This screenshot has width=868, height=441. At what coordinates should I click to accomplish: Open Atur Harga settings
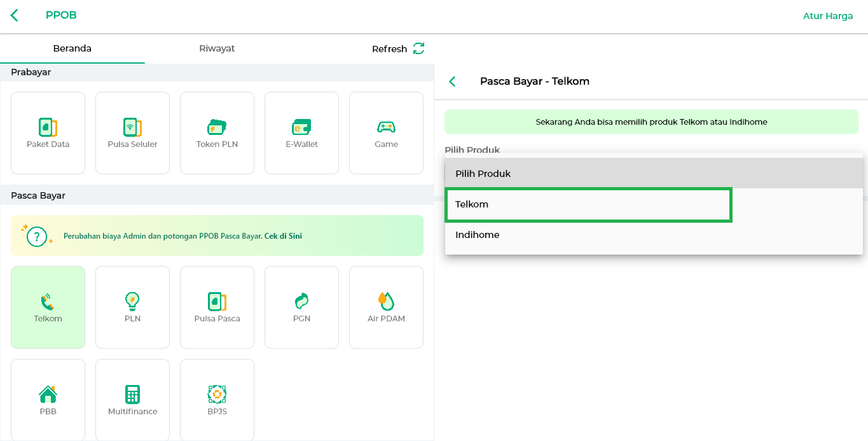click(828, 16)
